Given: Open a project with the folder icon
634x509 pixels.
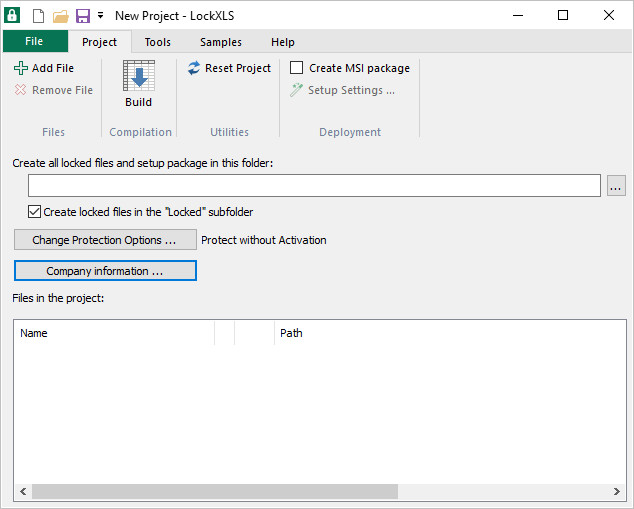Looking at the screenshot, I should [61, 17].
